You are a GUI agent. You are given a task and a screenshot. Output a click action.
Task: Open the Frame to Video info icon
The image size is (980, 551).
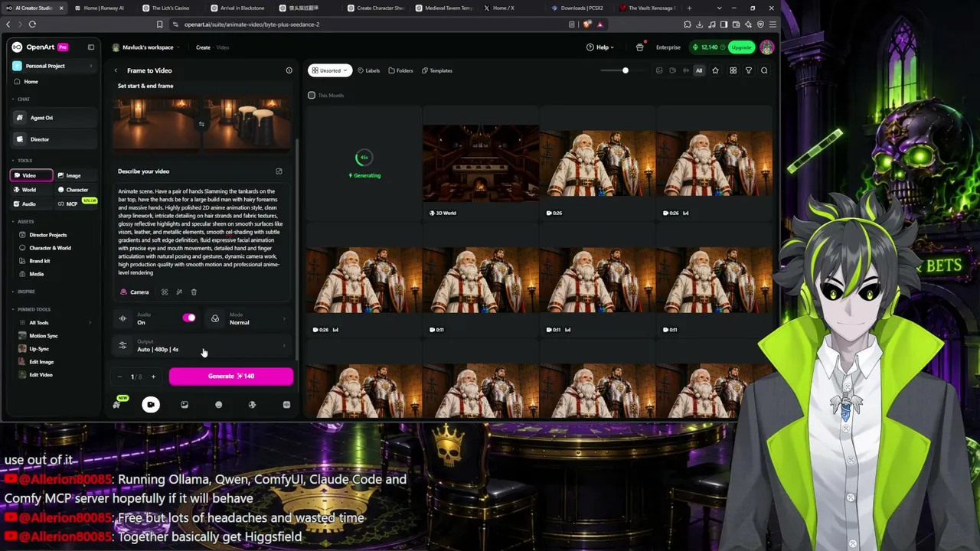click(x=289, y=70)
